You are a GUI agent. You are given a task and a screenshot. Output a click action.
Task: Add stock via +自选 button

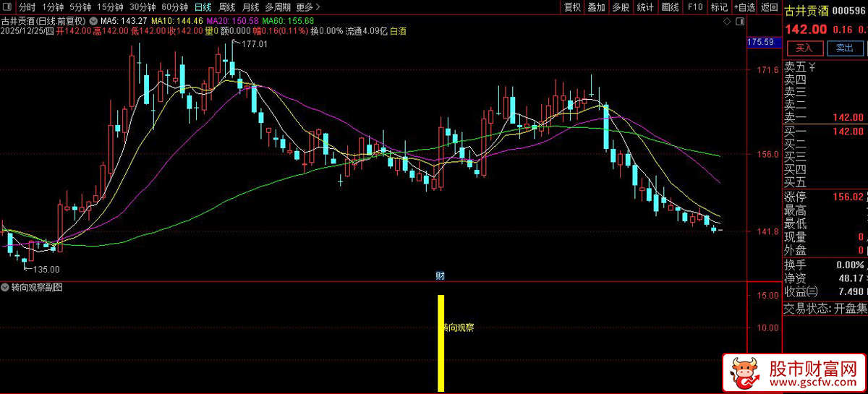pos(744,7)
